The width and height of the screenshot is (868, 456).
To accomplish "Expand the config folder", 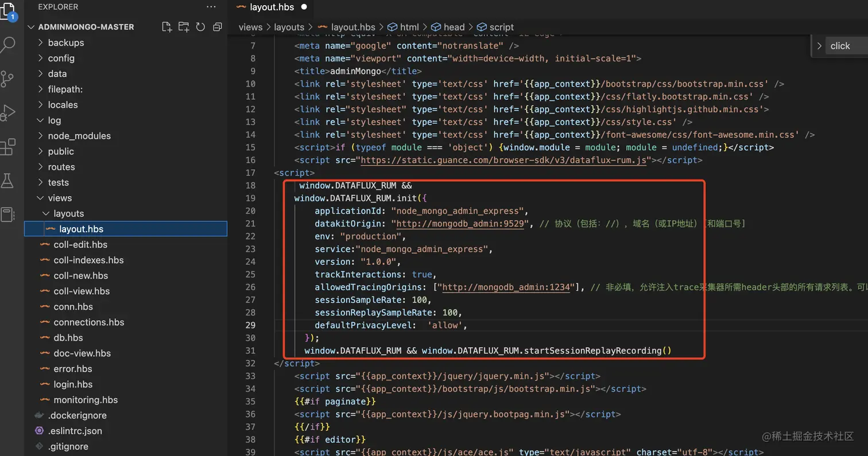I will pyautogui.click(x=126, y=58).
